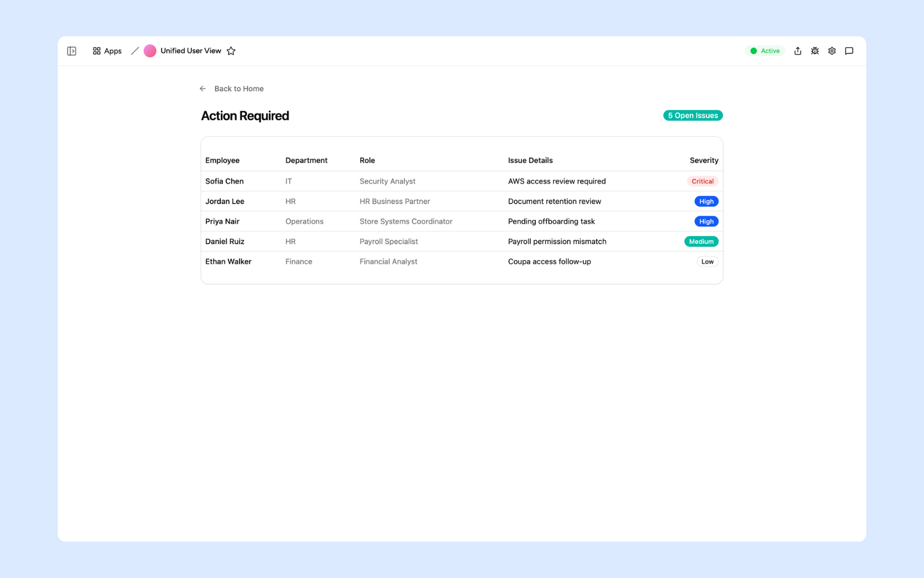This screenshot has width=924, height=578.
Task: Open Pending offboarding task issue
Action: [551, 222]
